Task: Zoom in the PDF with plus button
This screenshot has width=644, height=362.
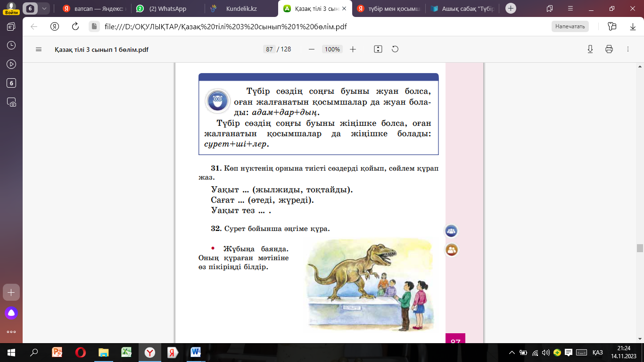Action: [353, 49]
